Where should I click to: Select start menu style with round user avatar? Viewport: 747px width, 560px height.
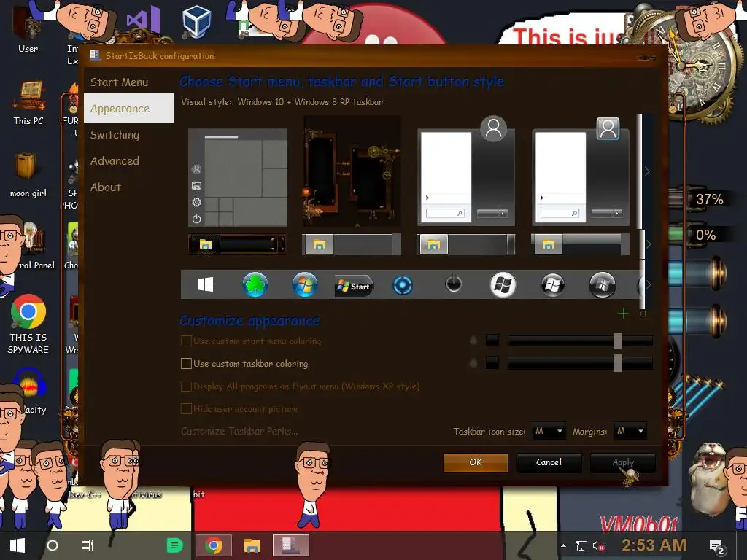pyautogui.click(x=466, y=171)
